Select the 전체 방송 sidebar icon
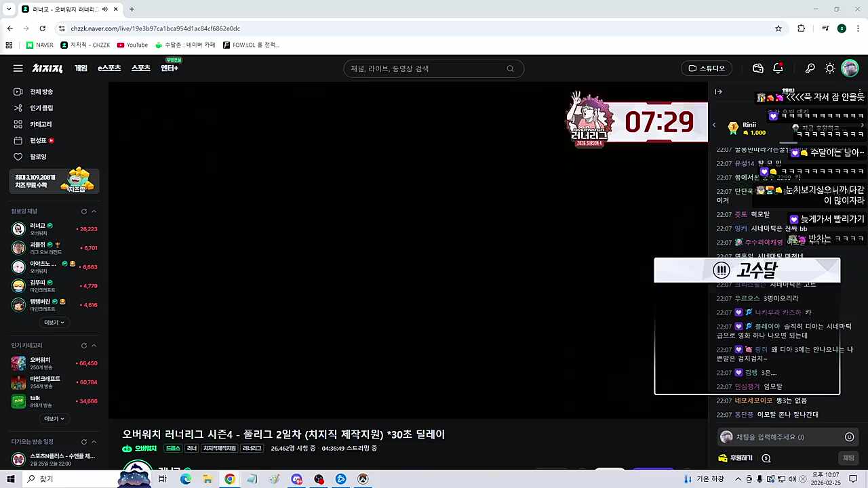 [x=17, y=91]
